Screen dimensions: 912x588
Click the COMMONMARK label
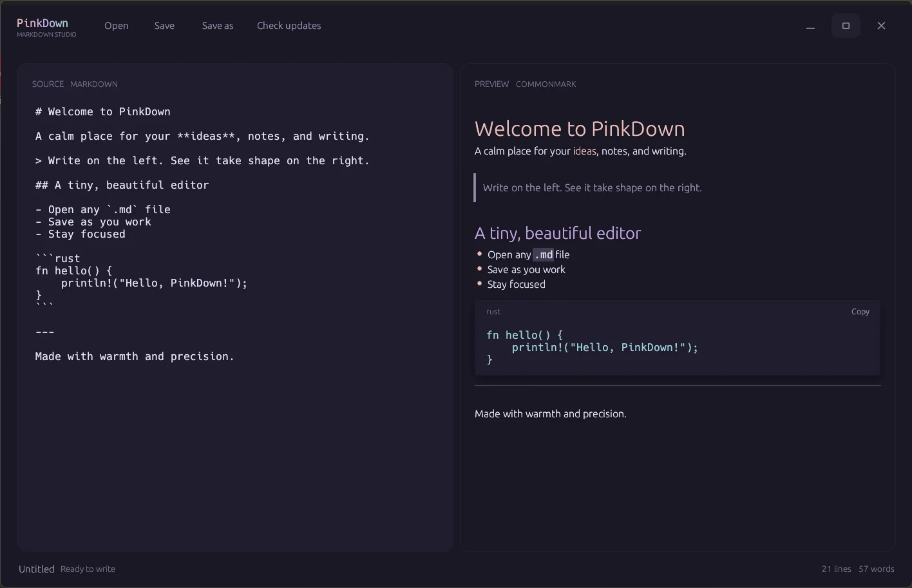pyautogui.click(x=546, y=84)
